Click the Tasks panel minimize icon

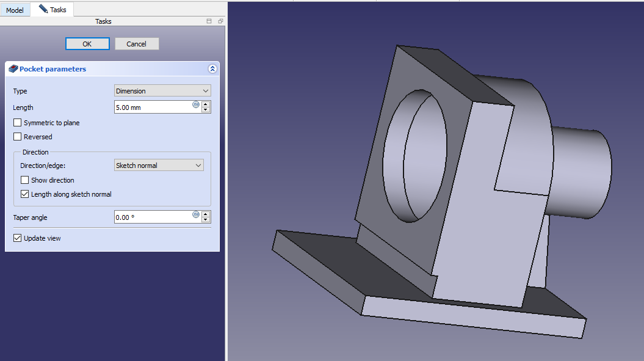(x=209, y=21)
